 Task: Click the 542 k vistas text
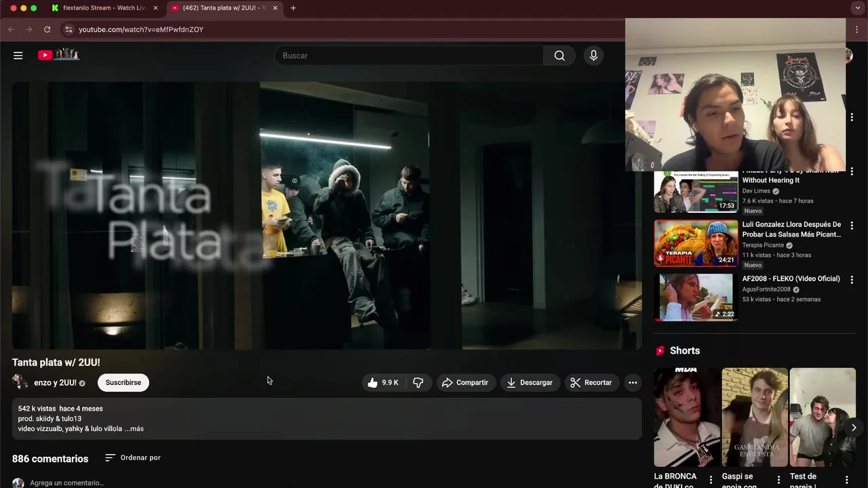[x=37, y=409]
